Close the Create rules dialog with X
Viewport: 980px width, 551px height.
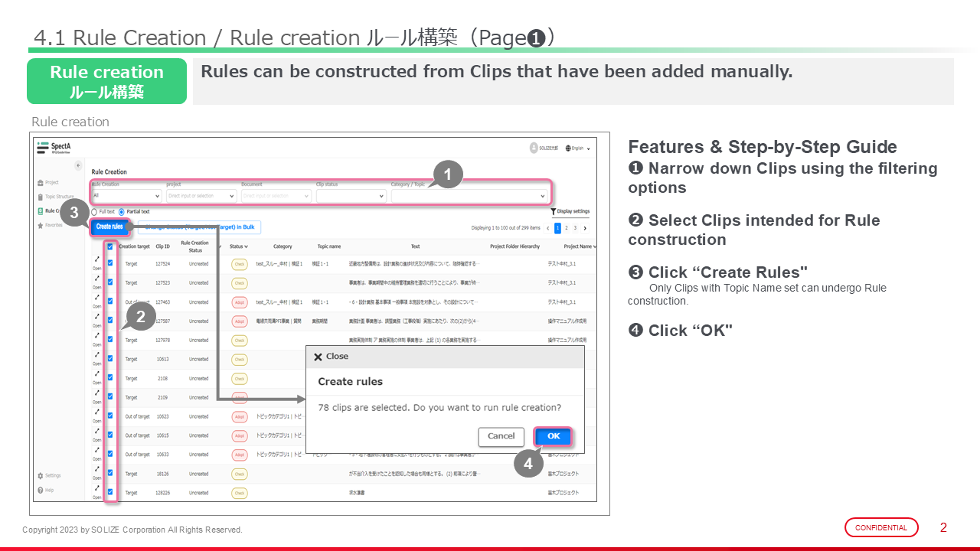coord(318,357)
